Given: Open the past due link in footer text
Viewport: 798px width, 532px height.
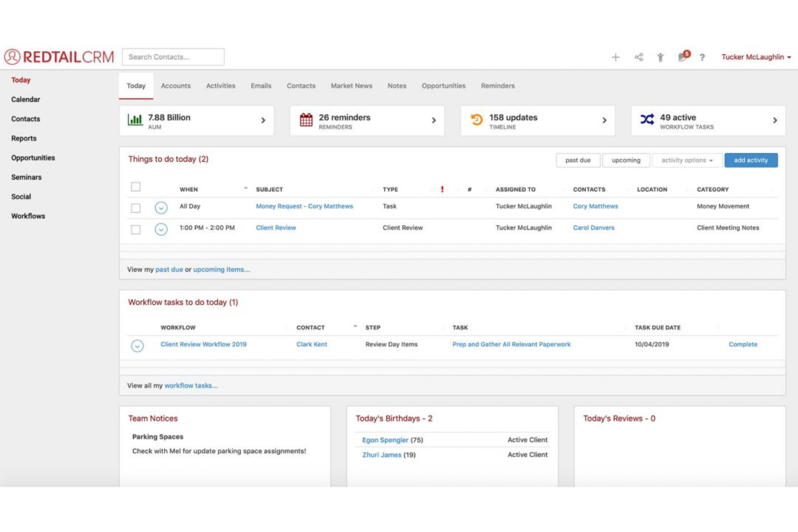Looking at the screenshot, I should click(x=169, y=270).
